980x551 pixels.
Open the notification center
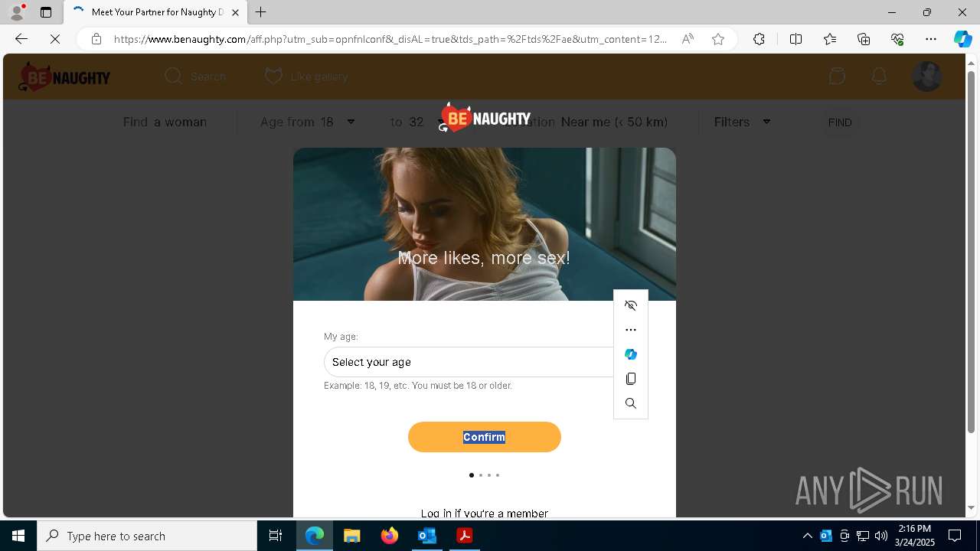pos(955,536)
